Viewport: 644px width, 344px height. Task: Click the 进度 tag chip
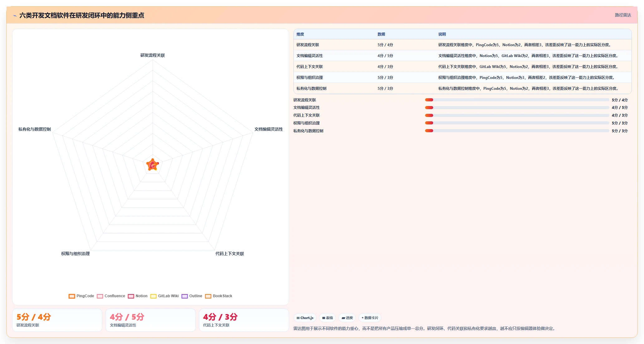click(x=347, y=318)
